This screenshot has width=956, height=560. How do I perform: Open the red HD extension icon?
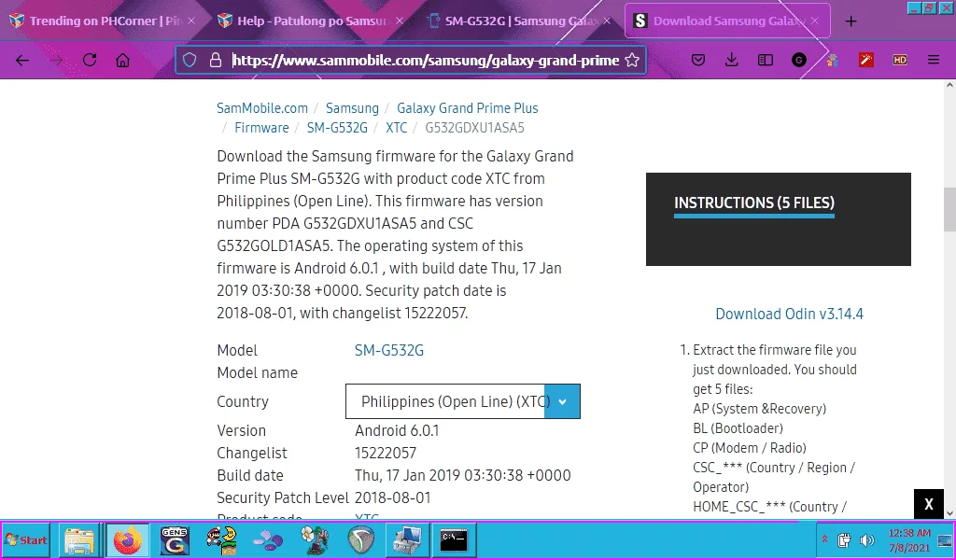click(900, 60)
